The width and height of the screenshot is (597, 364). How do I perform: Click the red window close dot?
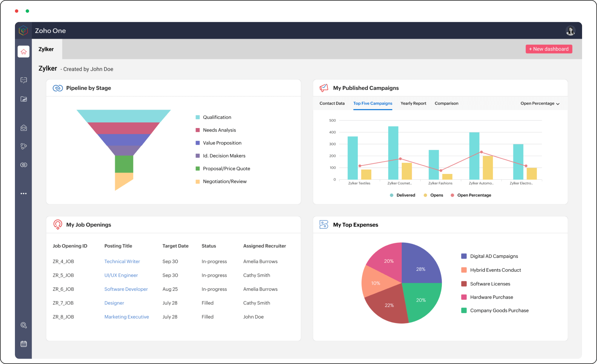point(17,11)
